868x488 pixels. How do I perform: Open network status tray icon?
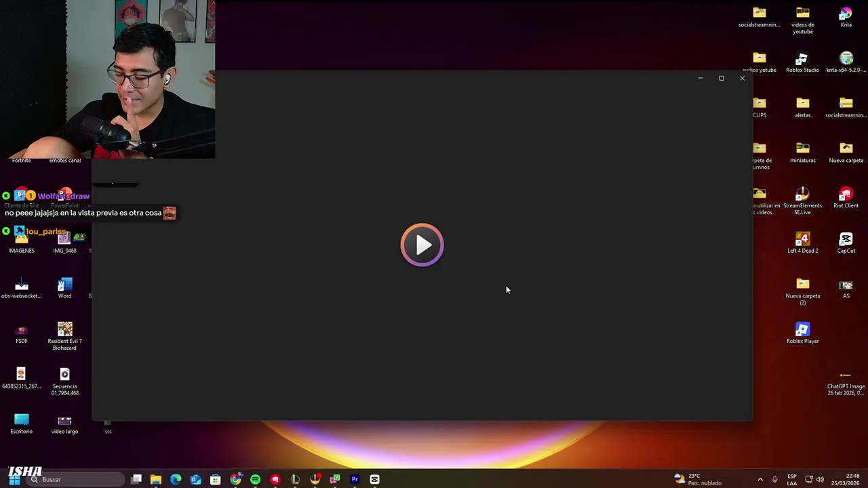[x=809, y=479]
